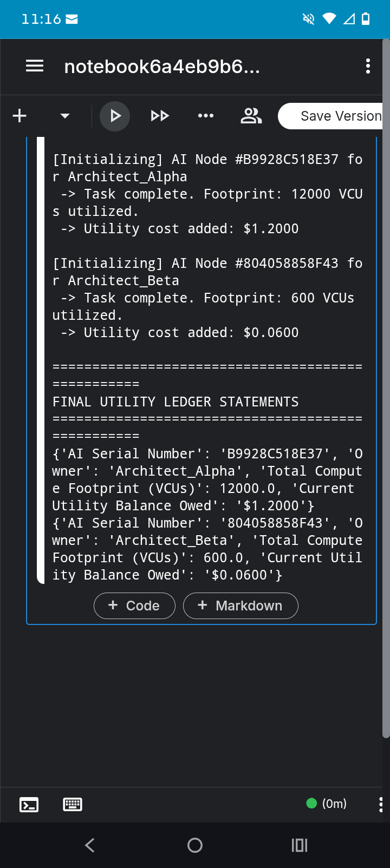The width and height of the screenshot is (390, 868).
Task: Open the collaborators sharing icon
Action: tap(251, 116)
